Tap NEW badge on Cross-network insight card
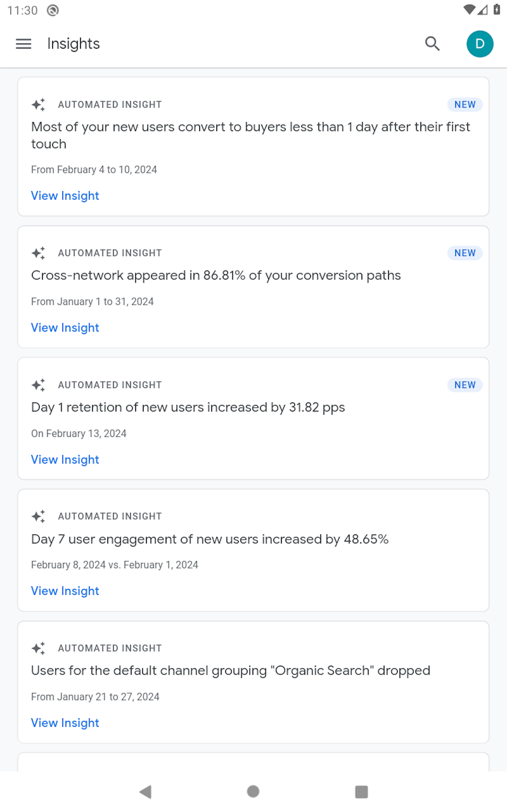Screen dimensions: 507x812 click(465, 253)
